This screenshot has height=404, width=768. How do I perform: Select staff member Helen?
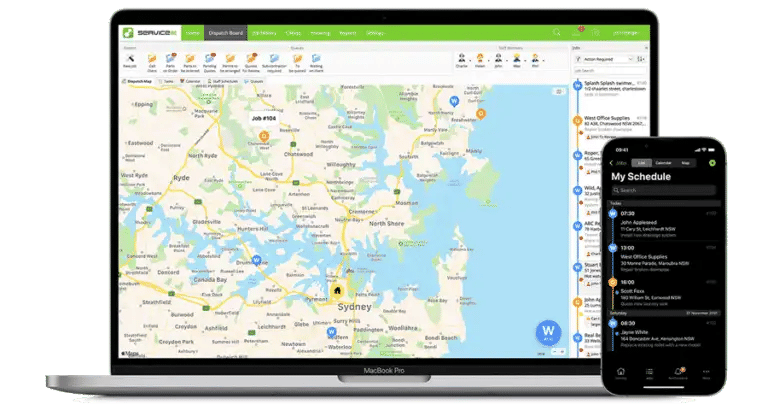pyautogui.click(x=480, y=61)
